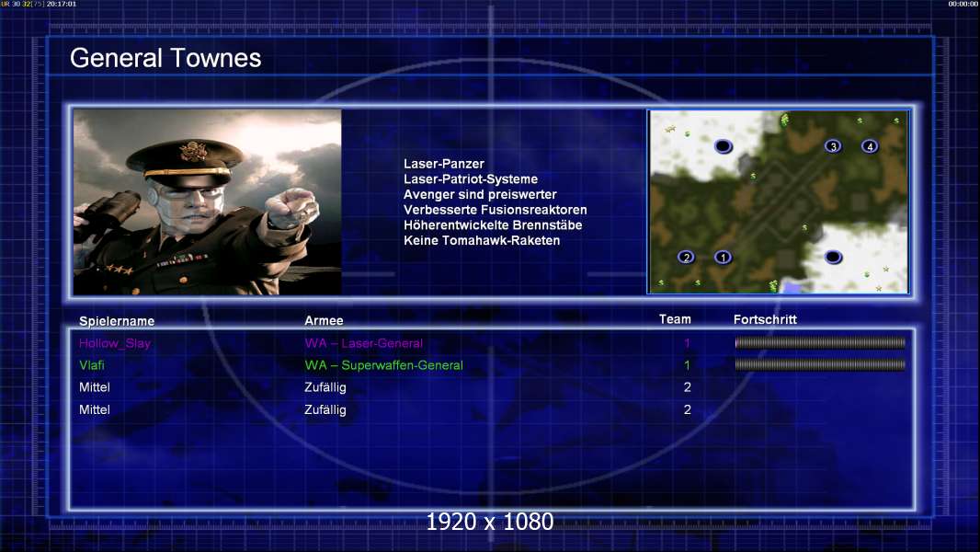Click the unnumbered marker in the lower snow area
The height and width of the screenshot is (552, 980).
click(833, 257)
